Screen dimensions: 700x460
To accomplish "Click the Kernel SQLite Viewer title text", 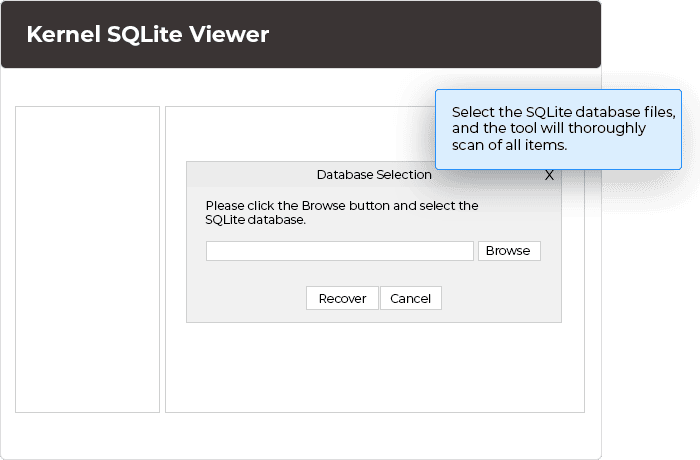I will pyautogui.click(x=148, y=34).
